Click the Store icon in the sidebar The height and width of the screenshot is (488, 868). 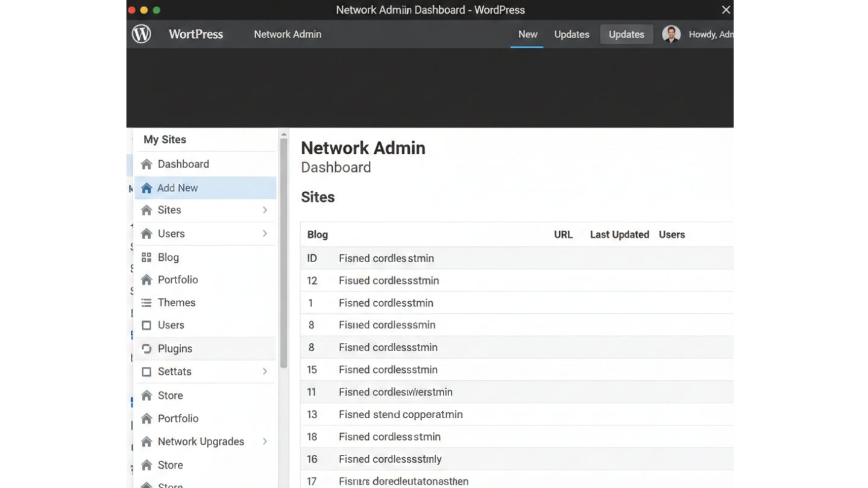[146, 395]
